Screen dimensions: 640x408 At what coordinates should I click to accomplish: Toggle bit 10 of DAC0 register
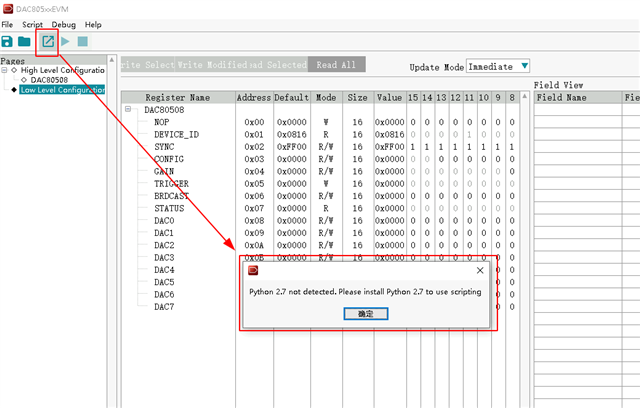pos(484,221)
